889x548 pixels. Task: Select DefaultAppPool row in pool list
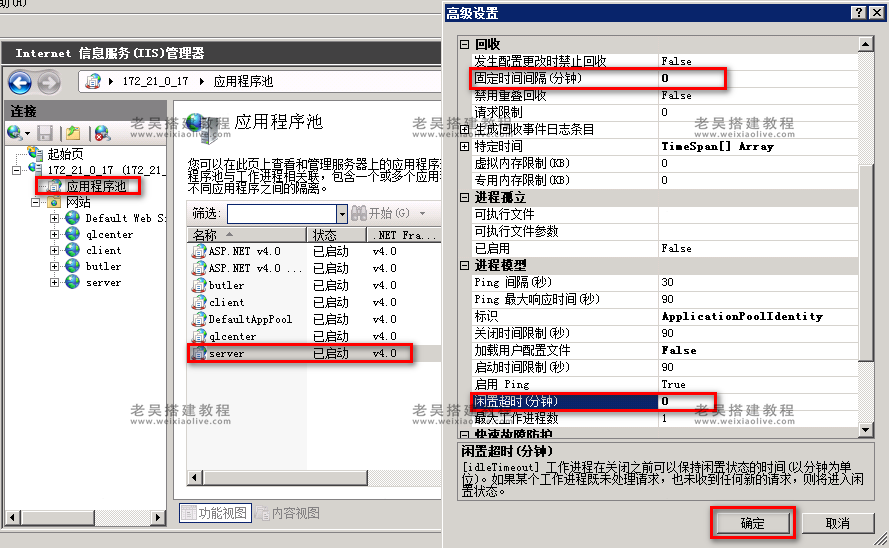pos(314,319)
